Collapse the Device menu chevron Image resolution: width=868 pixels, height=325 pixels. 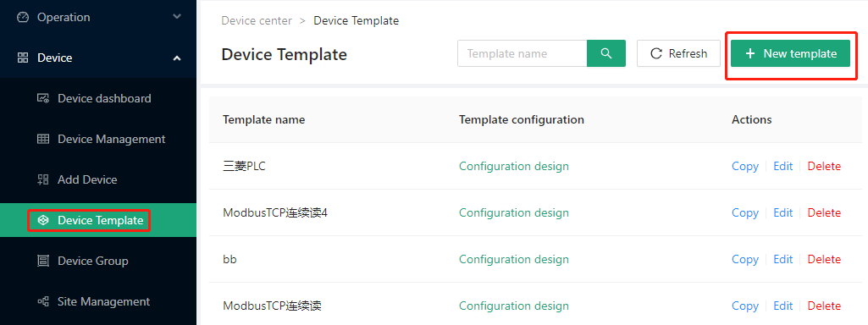[177, 58]
